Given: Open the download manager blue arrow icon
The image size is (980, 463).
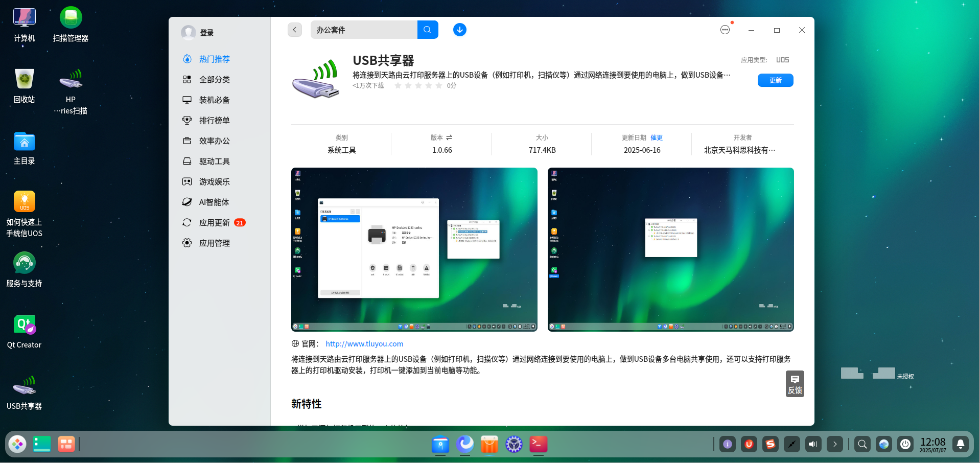Looking at the screenshot, I should click(x=459, y=30).
